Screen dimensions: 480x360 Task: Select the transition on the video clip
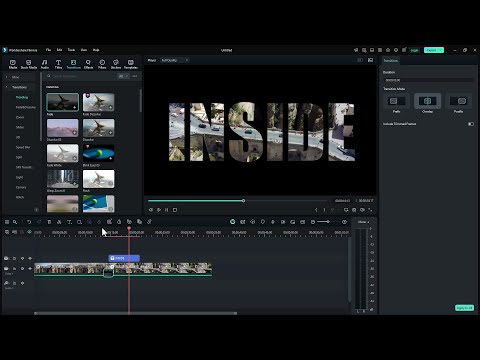click(108, 273)
